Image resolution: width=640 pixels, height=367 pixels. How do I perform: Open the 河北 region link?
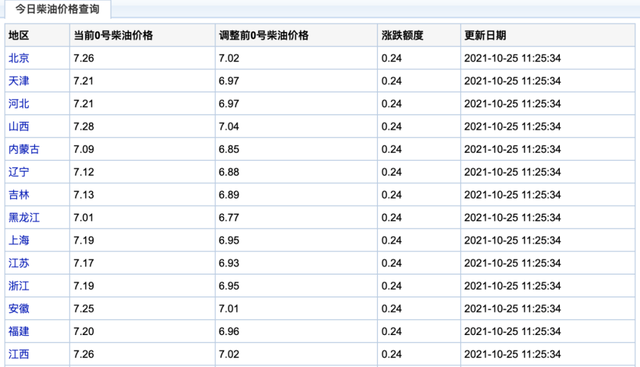pos(19,104)
